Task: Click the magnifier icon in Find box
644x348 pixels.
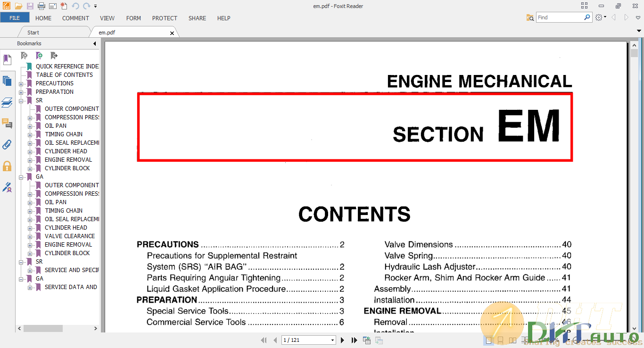Action: click(x=587, y=17)
